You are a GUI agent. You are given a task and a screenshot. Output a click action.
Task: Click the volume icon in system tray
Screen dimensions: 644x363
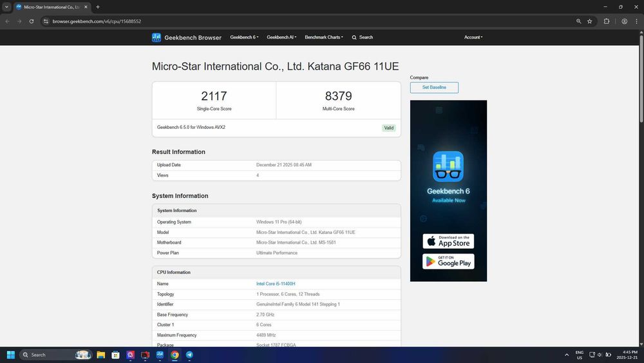[x=600, y=355]
